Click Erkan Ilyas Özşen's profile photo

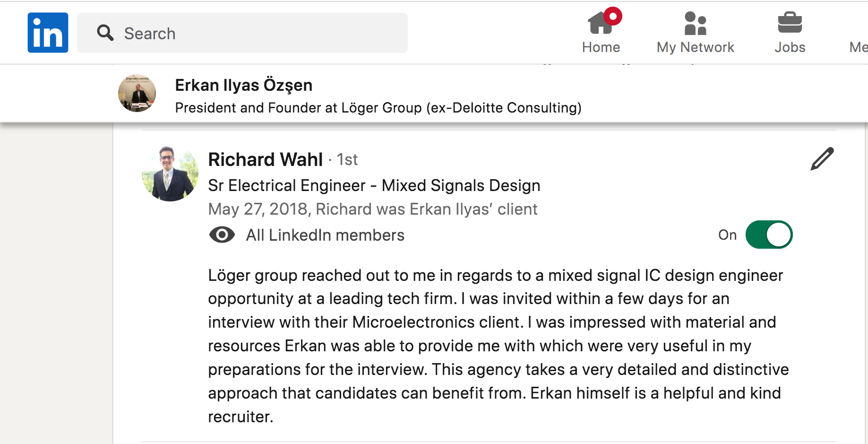point(137,93)
